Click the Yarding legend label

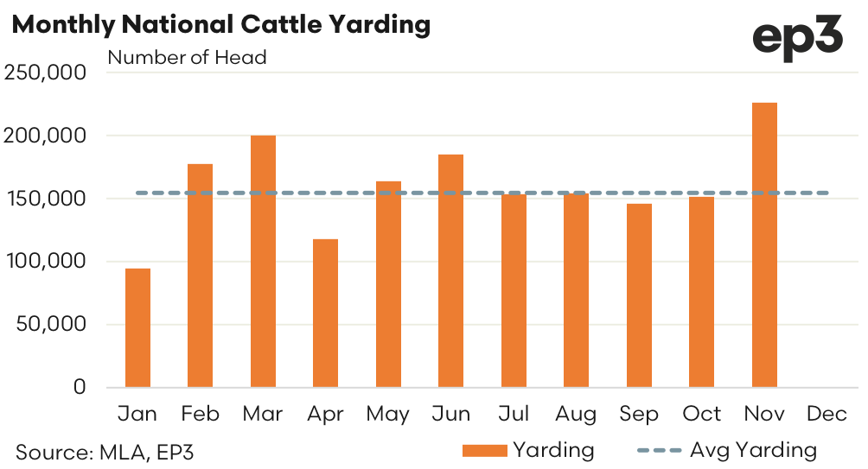[553, 450]
